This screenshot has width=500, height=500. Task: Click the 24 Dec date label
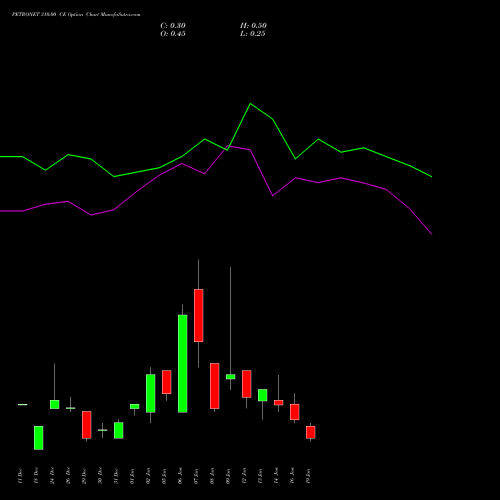(x=52, y=476)
